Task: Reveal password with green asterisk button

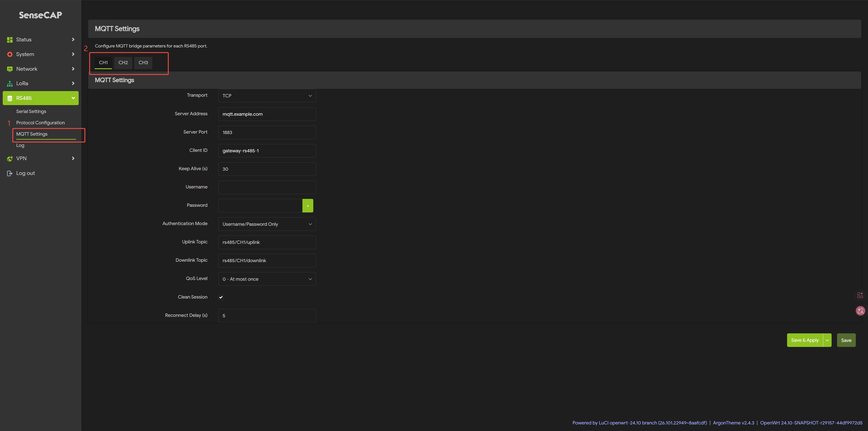Action: (x=307, y=206)
